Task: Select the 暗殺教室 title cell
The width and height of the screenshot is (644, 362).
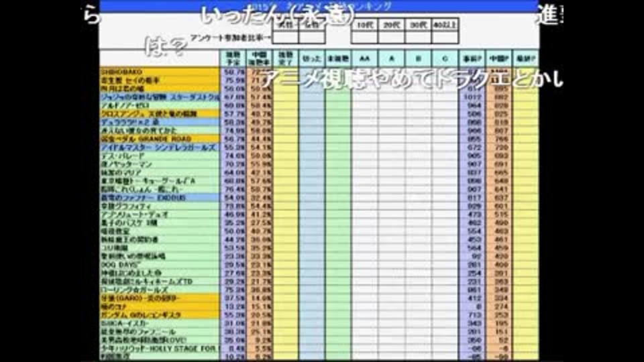Action: (x=160, y=231)
